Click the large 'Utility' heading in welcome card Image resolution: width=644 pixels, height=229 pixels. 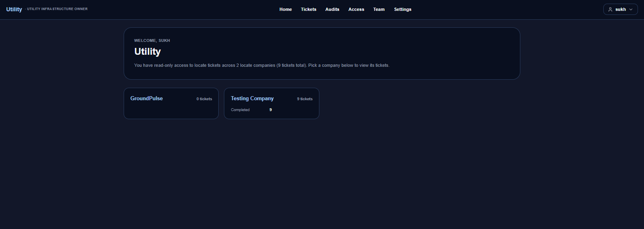[x=147, y=52]
